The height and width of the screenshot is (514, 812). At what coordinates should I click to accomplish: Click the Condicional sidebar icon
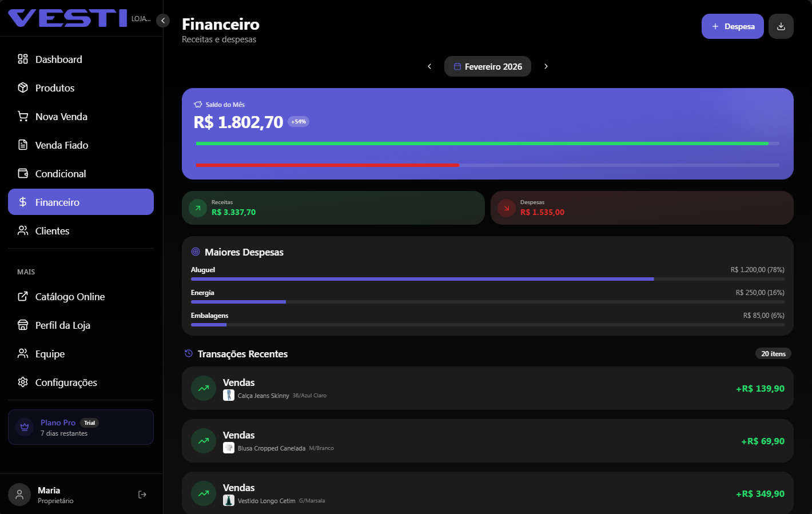click(23, 173)
